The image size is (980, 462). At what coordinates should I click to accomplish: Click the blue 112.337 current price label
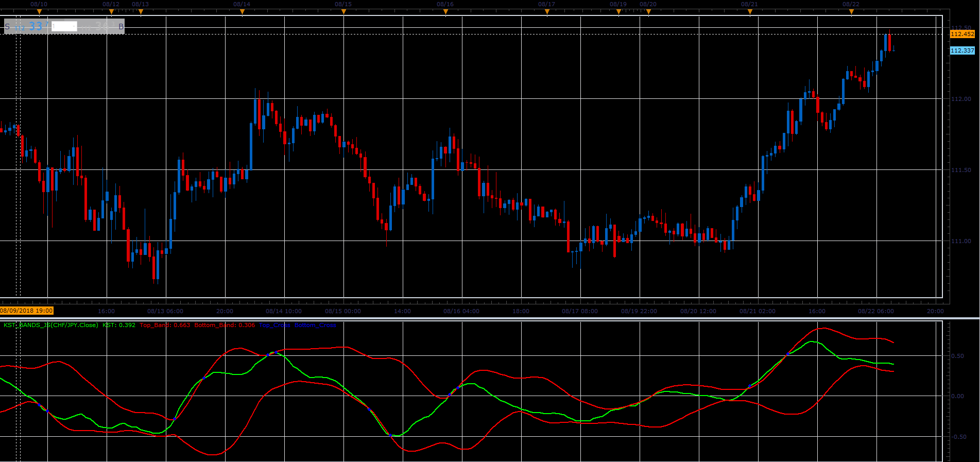[962, 50]
